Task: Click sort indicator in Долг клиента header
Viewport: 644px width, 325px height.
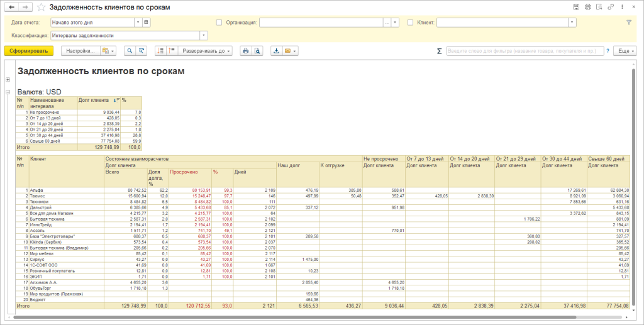Action: [x=116, y=100]
